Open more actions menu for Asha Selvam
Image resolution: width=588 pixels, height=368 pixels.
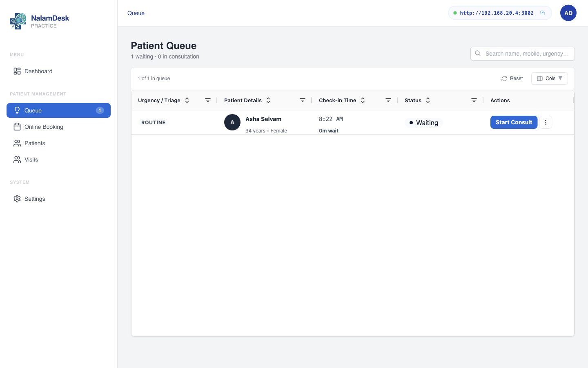tap(546, 122)
